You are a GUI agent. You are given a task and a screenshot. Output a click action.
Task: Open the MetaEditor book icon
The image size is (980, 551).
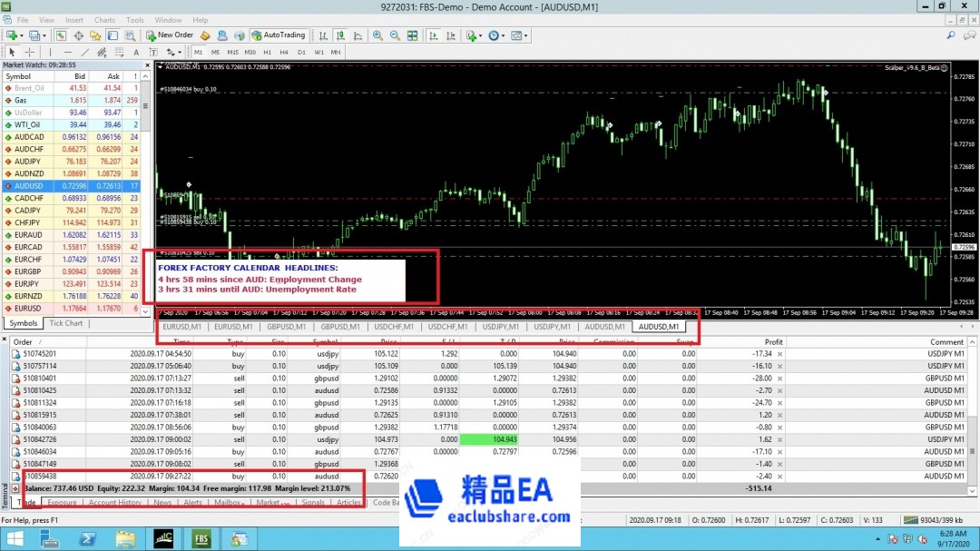tap(205, 35)
